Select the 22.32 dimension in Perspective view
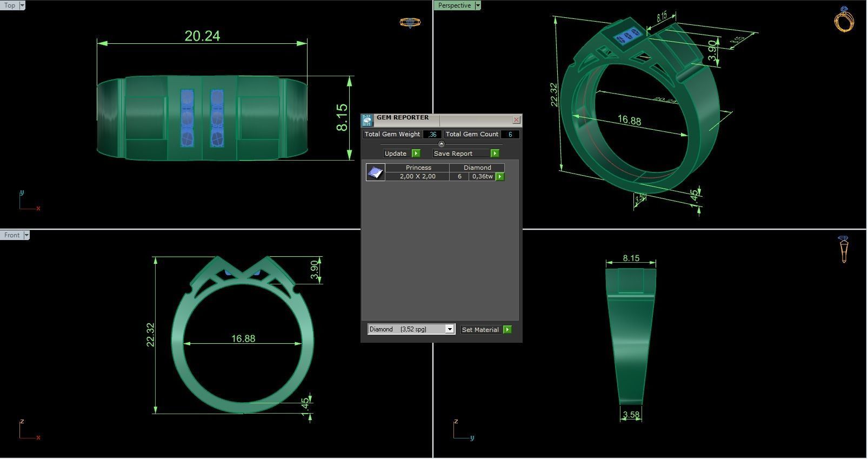The image size is (868, 459). pos(553,95)
